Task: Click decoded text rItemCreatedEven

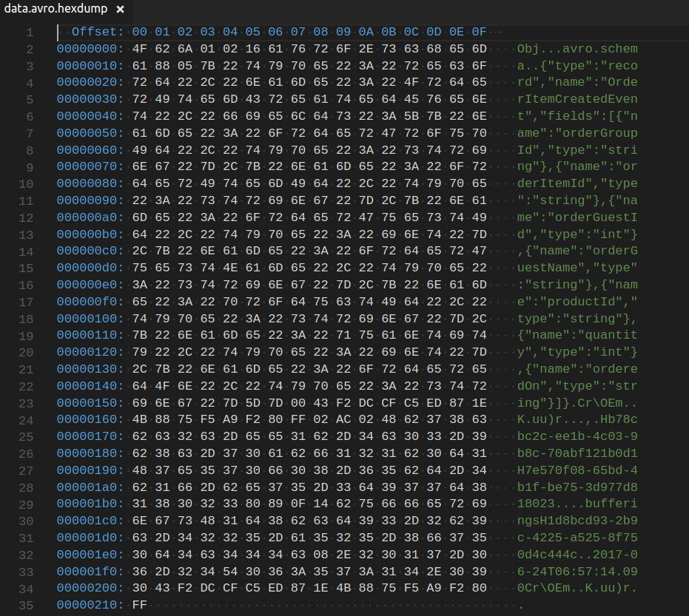Action: tap(577, 100)
